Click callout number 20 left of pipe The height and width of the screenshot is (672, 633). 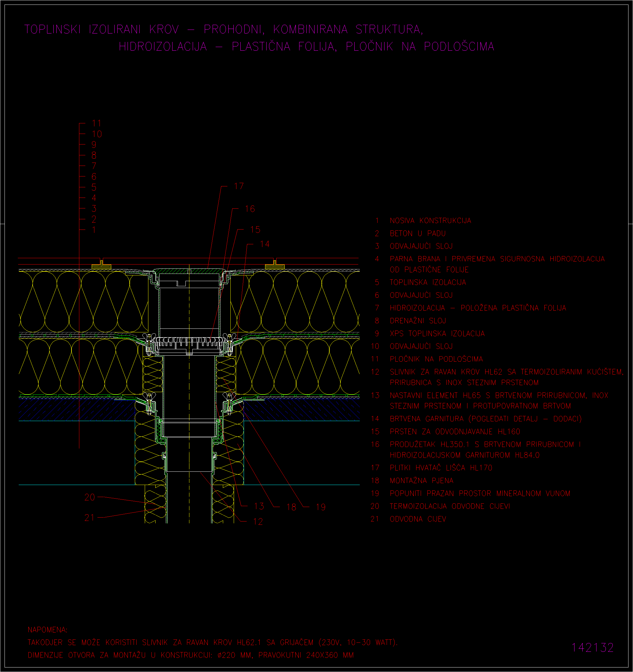[x=90, y=497]
